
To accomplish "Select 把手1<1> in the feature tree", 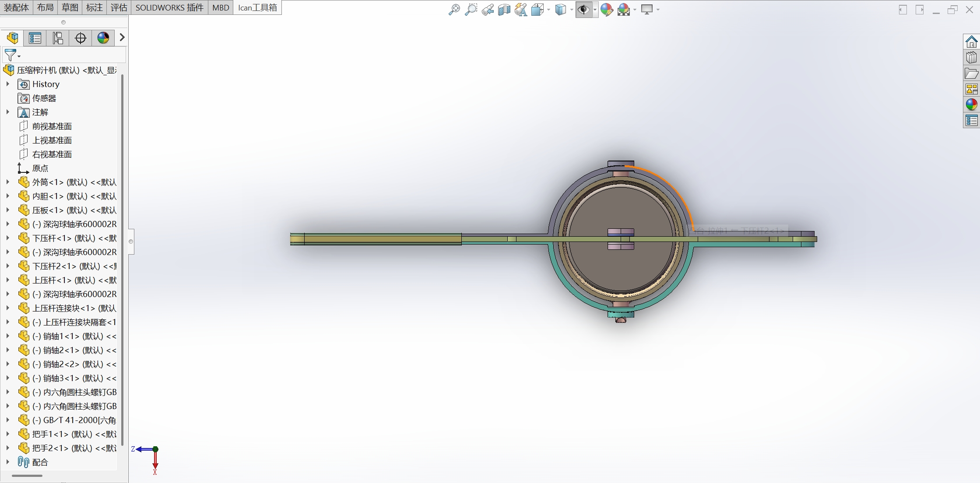I will point(70,434).
